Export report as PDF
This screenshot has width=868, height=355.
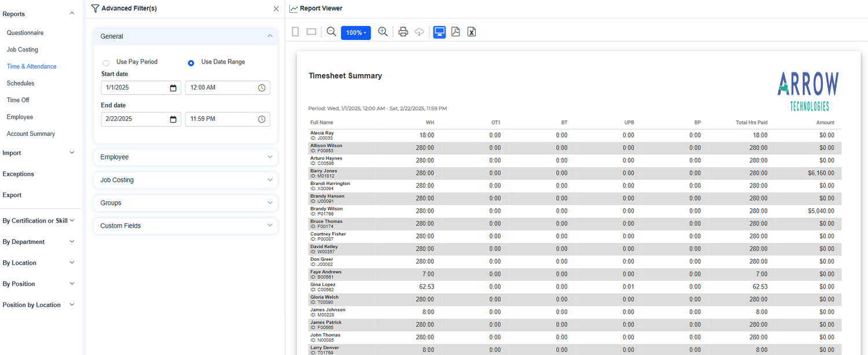coord(455,32)
